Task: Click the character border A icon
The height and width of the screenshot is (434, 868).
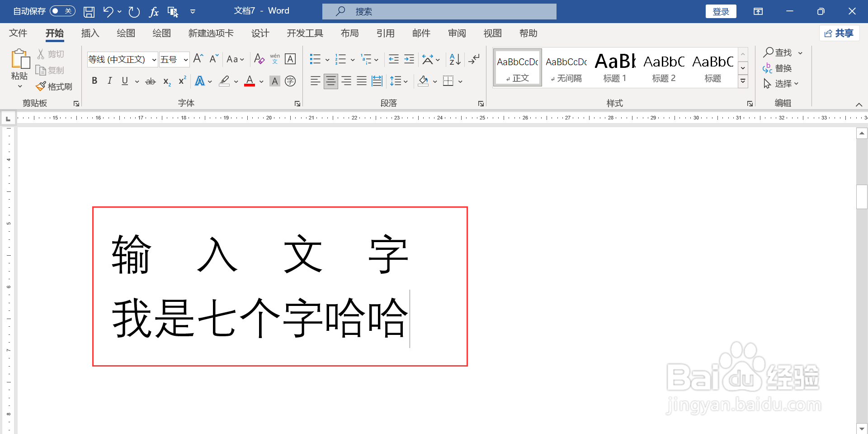Action: 290,59
